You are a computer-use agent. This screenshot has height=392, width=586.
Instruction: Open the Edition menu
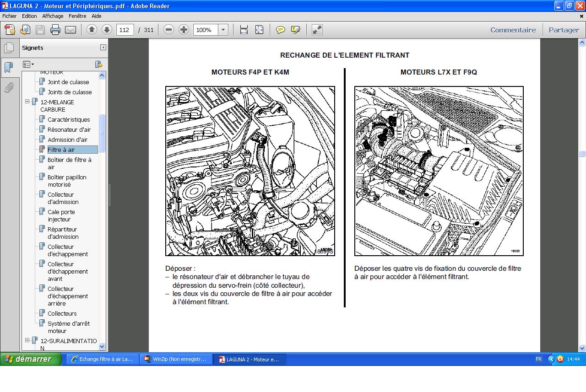(x=29, y=16)
